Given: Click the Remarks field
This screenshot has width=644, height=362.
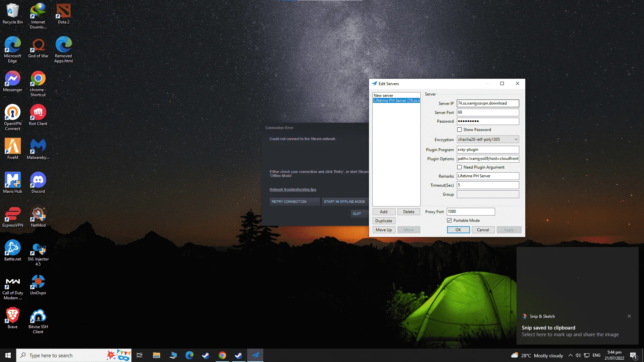Looking at the screenshot, I should pyautogui.click(x=488, y=176).
